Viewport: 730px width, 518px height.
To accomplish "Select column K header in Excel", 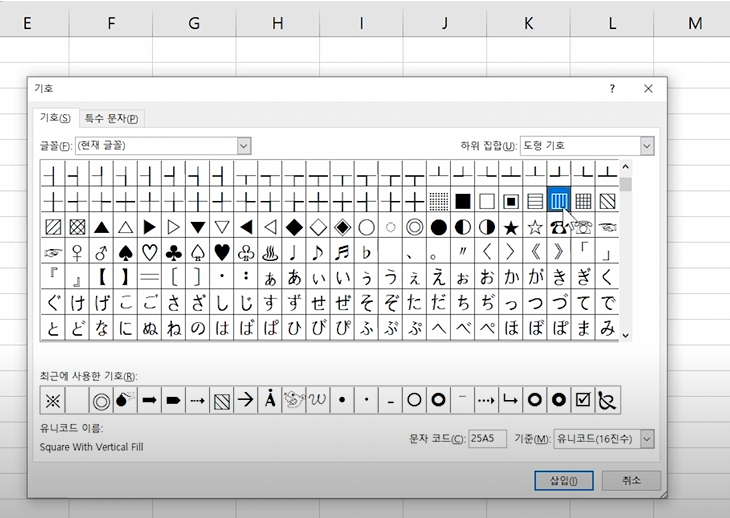I will click(x=528, y=23).
